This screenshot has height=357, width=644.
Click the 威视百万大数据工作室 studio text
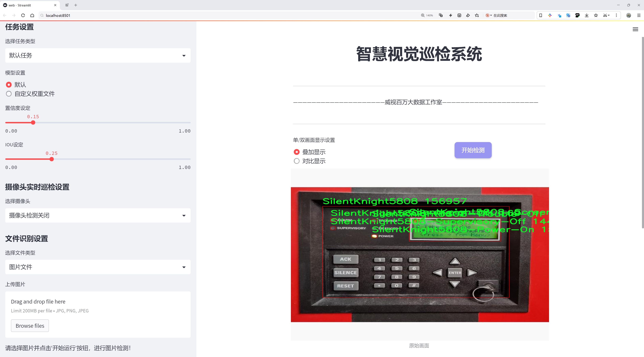point(413,102)
